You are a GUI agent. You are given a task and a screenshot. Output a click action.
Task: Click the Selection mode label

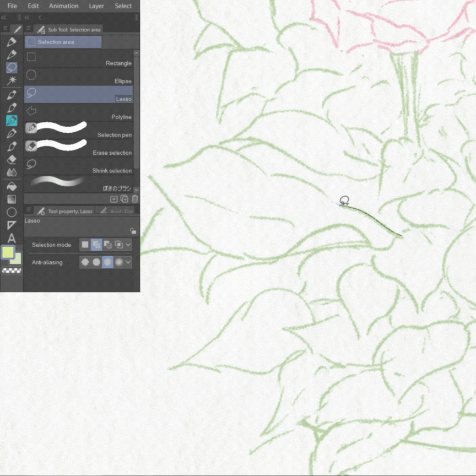(x=52, y=245)
